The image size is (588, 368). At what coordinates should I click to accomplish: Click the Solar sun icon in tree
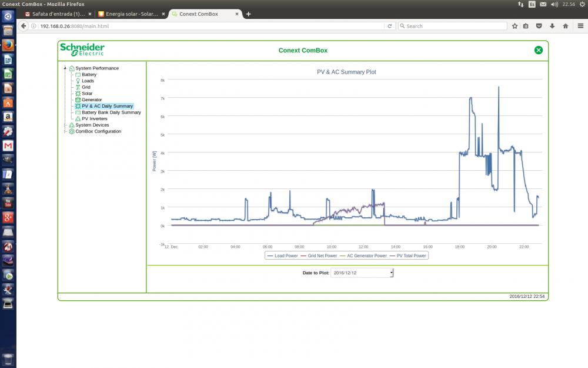78,94
